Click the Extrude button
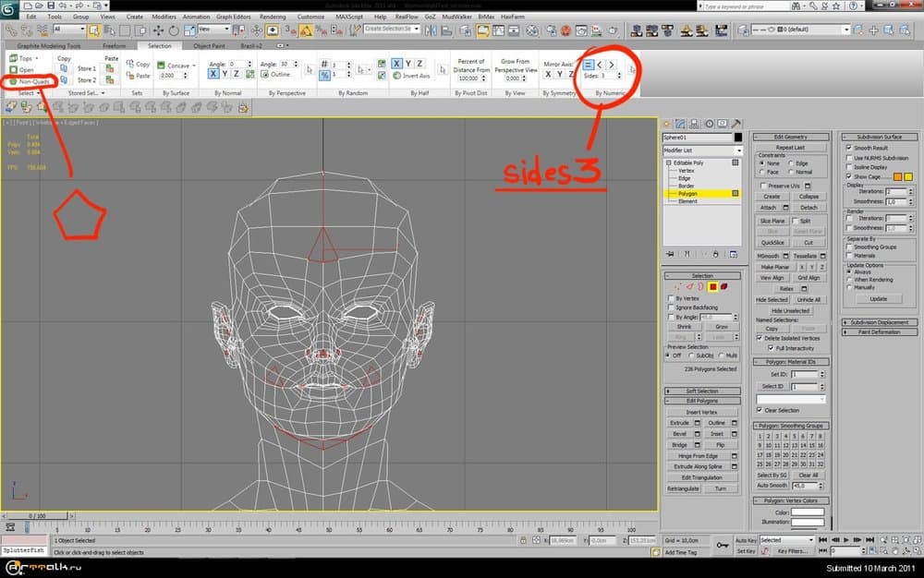 679,423
